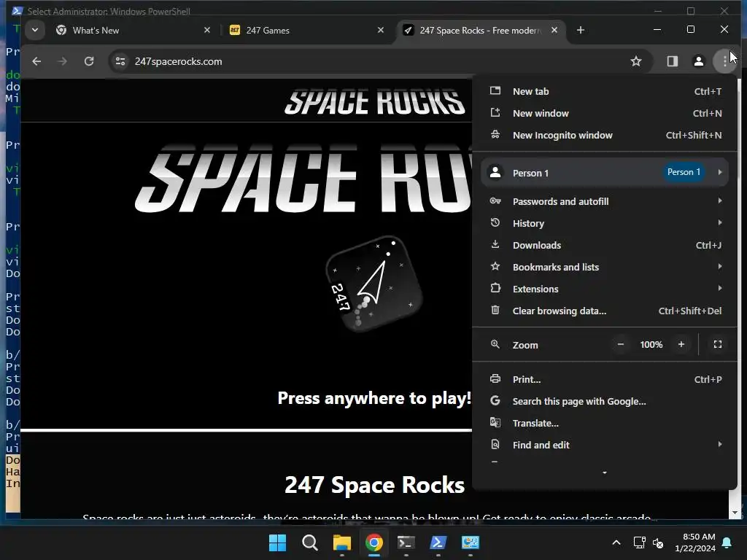The width and height of the screenshot is (747, 560).
Task: Switch to the What's New tab
Action: pyautogui.click(x=133, y=31)
